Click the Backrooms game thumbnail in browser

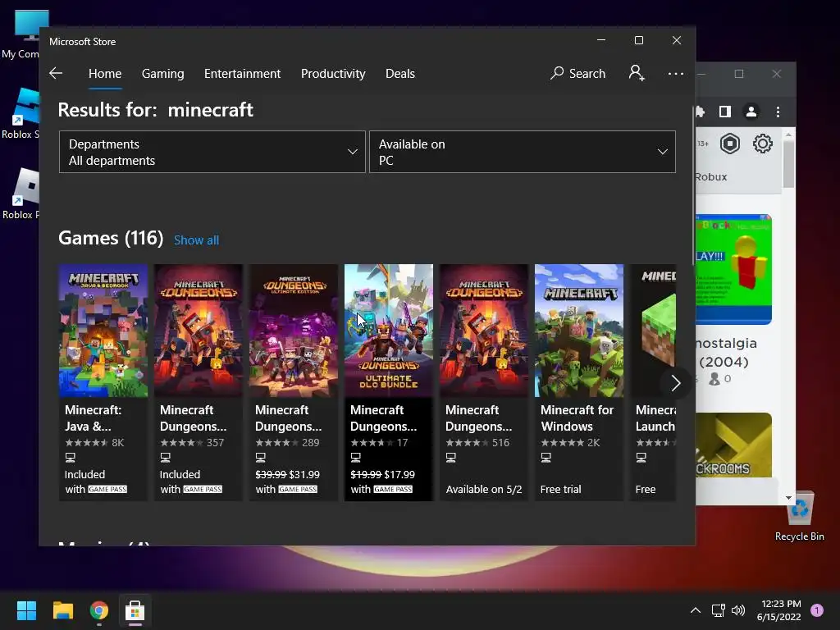click(733, 445)
